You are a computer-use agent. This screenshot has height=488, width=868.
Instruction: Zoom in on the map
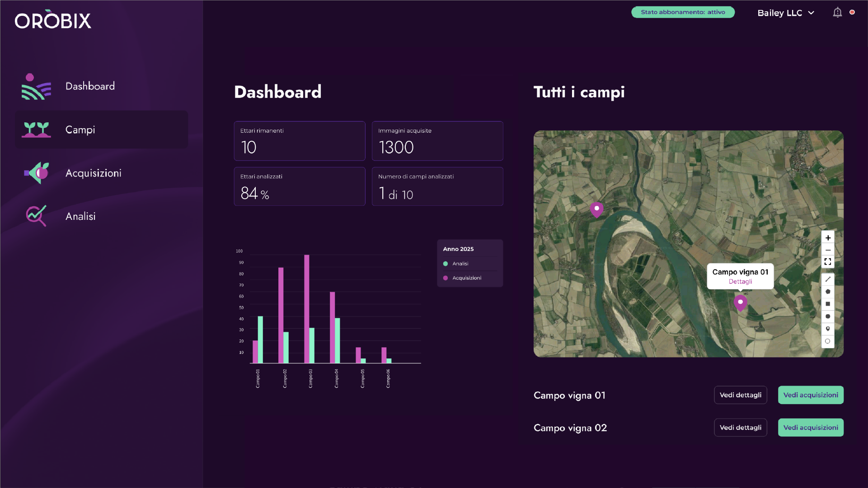click(x=828, y=238)
